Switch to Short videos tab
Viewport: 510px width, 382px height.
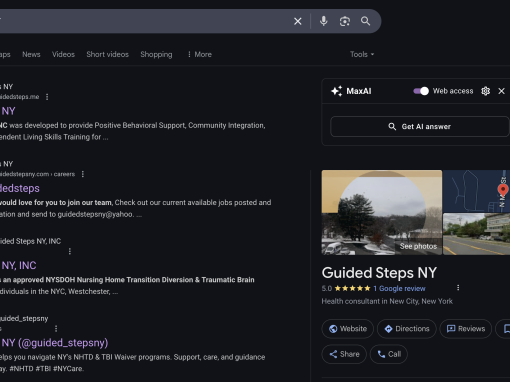pyautogui.click(x=107, y=54)
